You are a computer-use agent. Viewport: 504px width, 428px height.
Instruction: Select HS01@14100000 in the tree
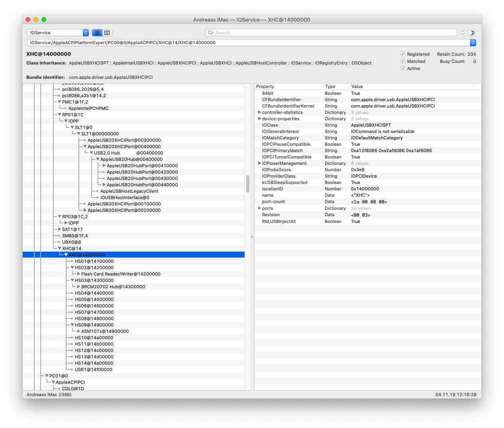[x=94, y=261]
